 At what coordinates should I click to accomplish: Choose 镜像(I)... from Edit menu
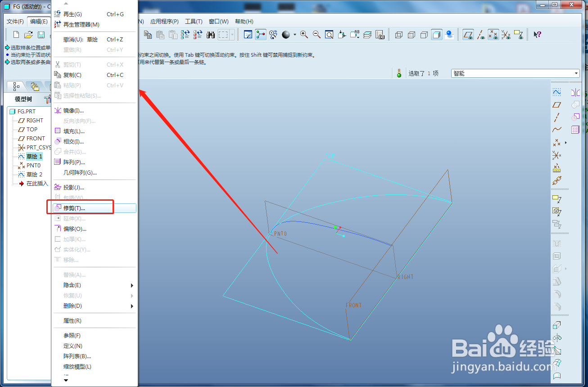[95, 111]
